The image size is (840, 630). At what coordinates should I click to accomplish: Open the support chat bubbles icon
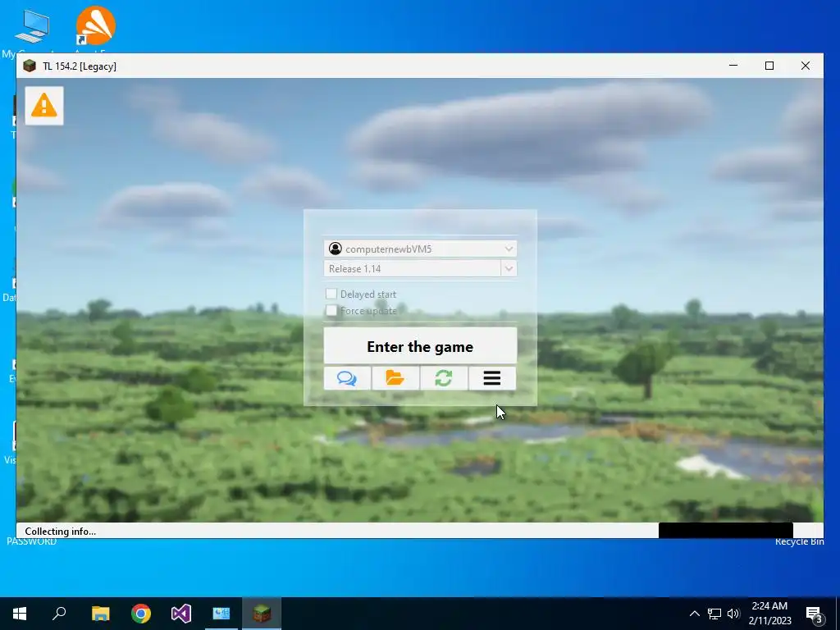click(347, 378)
